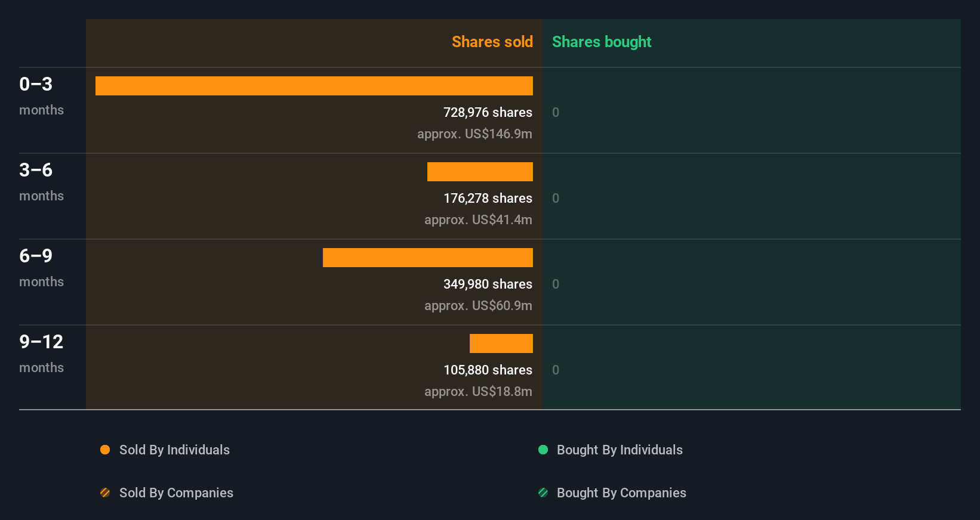The image size is (980, 520).
Task: Click the 3–6 months row label
Action: pyautogui.click(x=41, y=182)
